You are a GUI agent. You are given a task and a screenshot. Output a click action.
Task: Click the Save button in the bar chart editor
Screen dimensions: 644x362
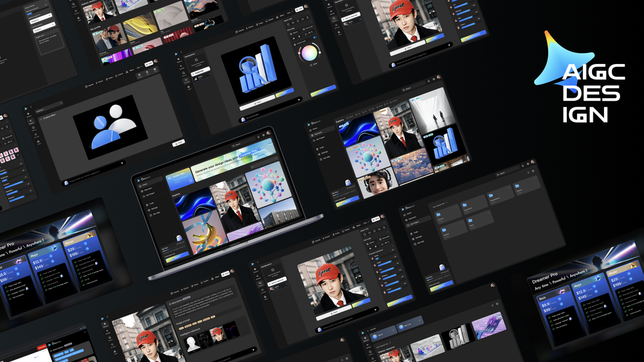click(299, 9)
